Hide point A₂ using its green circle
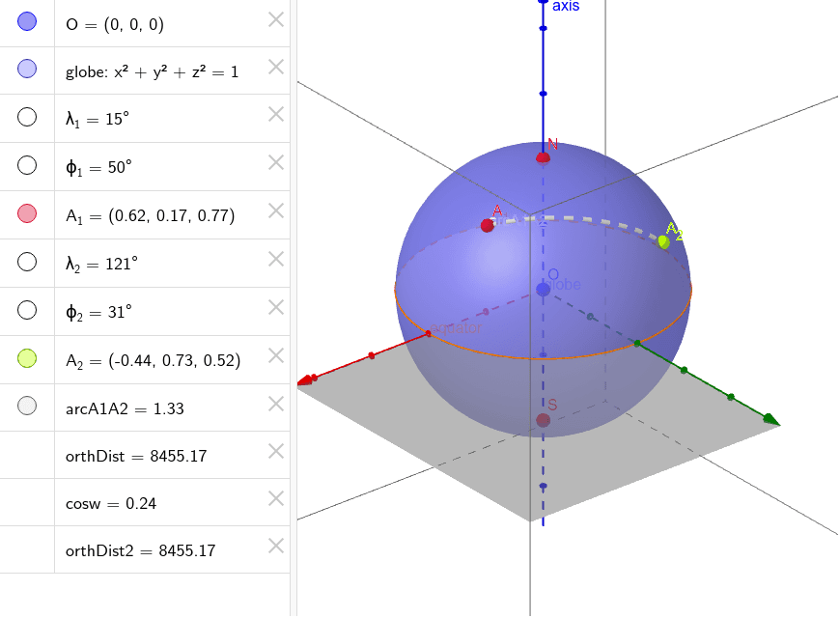Screen dimensions: 840x618 point(27,358)
